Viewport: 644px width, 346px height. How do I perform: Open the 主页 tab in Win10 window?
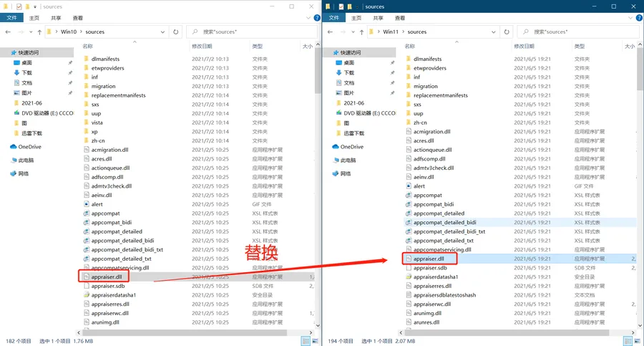(x=34, y=18)
